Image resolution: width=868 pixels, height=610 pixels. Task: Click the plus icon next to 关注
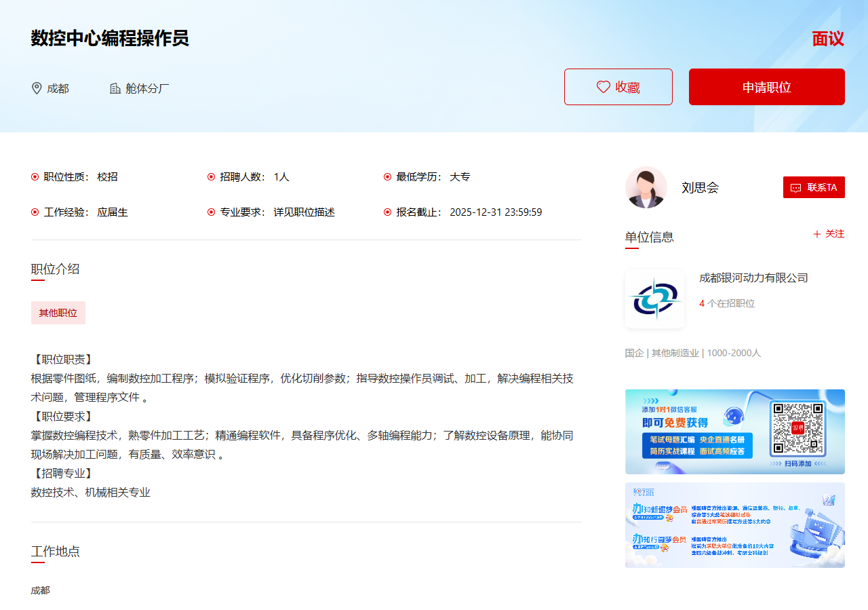click(x=817, y=234)
